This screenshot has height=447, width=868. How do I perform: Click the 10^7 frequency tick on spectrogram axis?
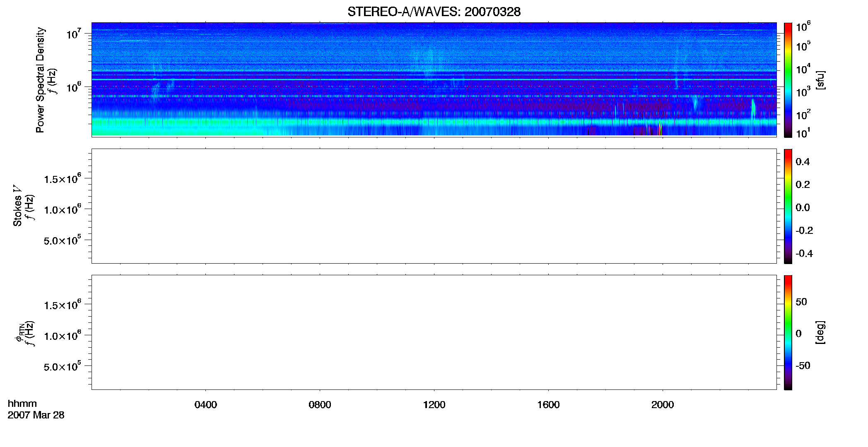[74, 34]
